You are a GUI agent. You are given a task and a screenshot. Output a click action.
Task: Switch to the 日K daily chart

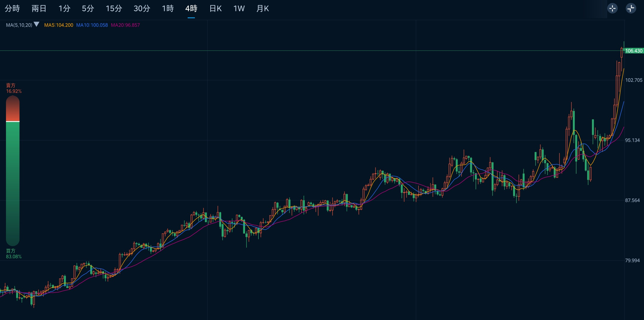pos(215,9)
